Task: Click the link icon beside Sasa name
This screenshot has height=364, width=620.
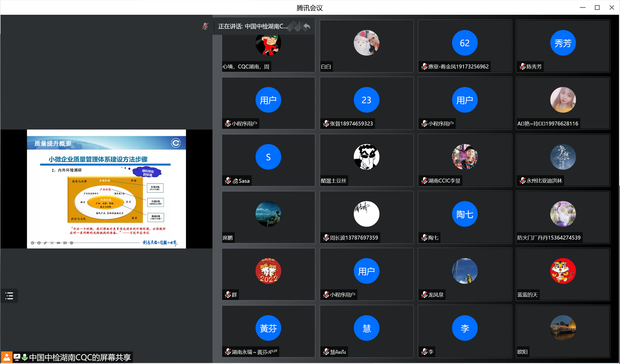Action: point(235,181)
